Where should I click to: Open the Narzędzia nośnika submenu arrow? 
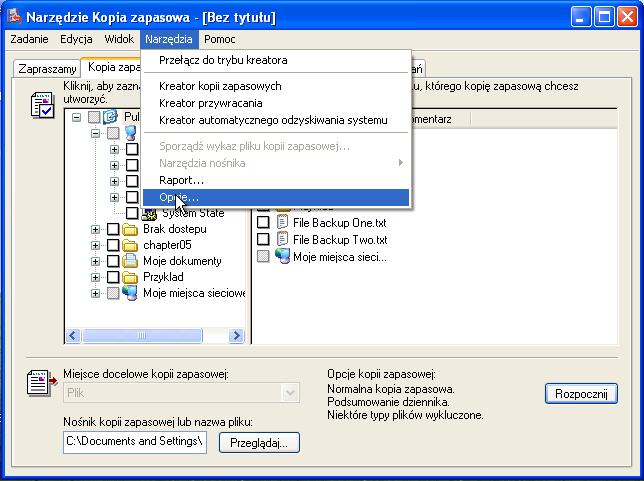pos(401,163)
